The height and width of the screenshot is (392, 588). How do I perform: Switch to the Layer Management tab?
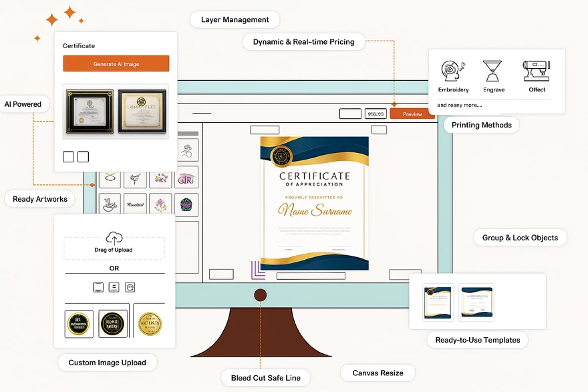pyautogui.click(x=235, y=19)
